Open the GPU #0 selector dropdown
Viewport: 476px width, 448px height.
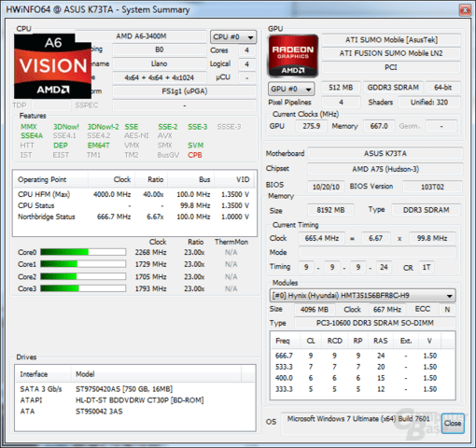(291, 89)
